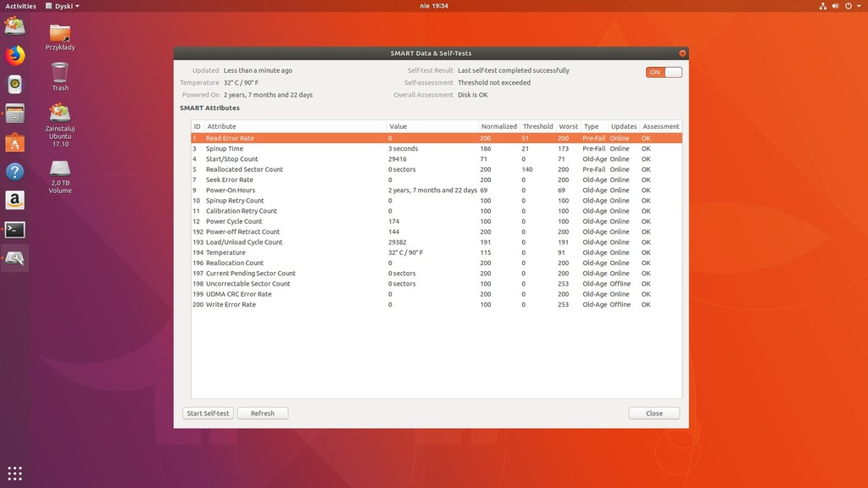The height and width of the screenshot is (488, 868).
Task: Sort by ID column header
Action: click(198, 127)
